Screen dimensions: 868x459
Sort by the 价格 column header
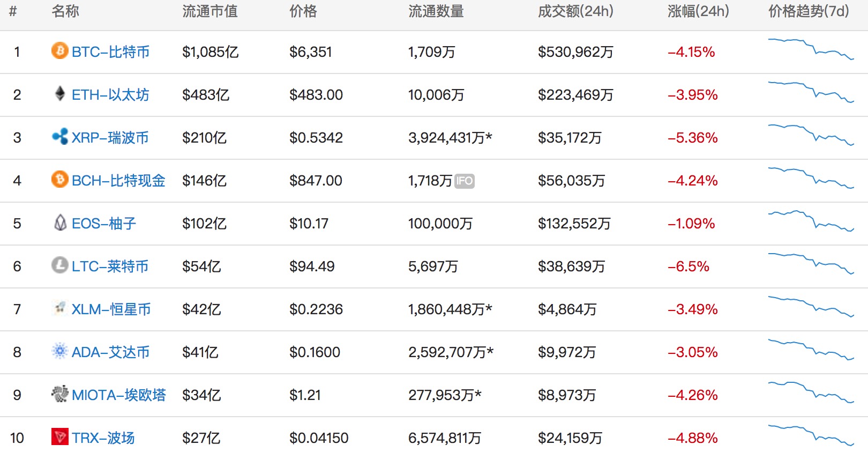(303, 11)
